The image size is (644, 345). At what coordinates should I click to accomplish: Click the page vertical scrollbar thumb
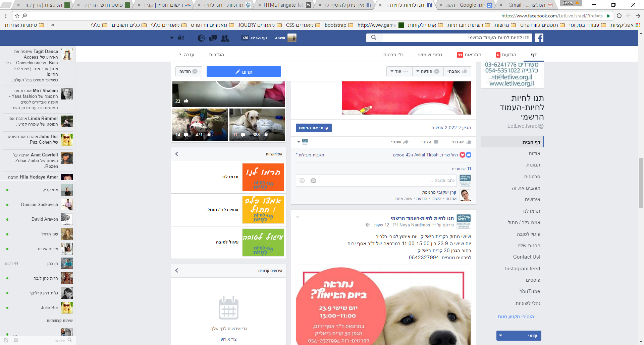[641, 183]
